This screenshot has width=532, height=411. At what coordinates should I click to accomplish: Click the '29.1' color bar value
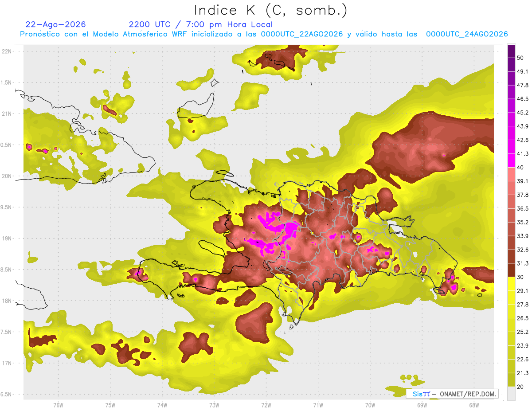pyautogui.click(x=523, y=291)
